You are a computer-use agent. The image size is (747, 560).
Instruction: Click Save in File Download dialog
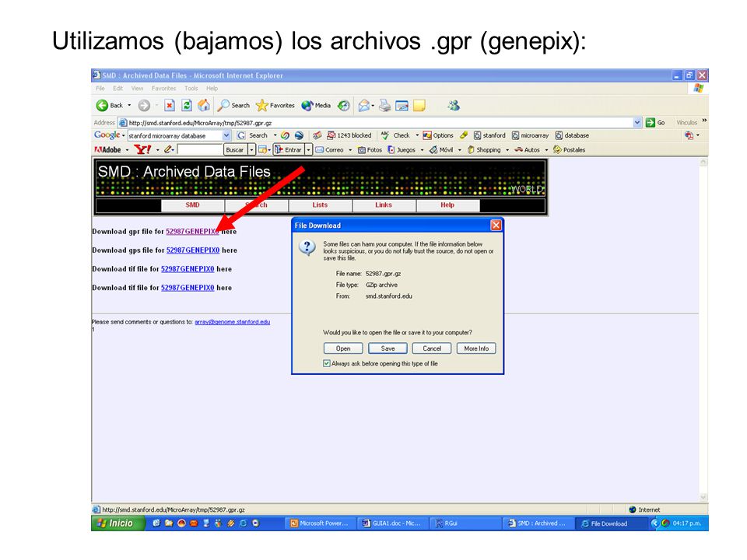click(388, 348)
